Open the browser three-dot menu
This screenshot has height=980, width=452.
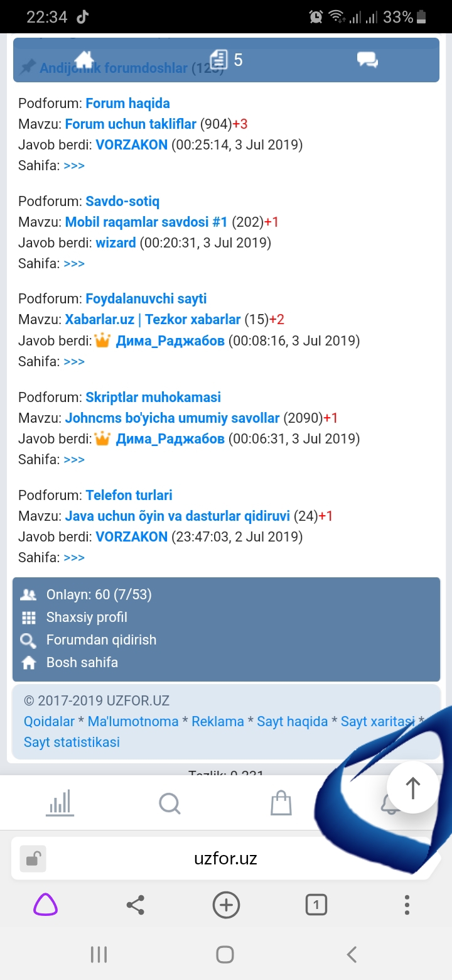[x=407, y=905]
